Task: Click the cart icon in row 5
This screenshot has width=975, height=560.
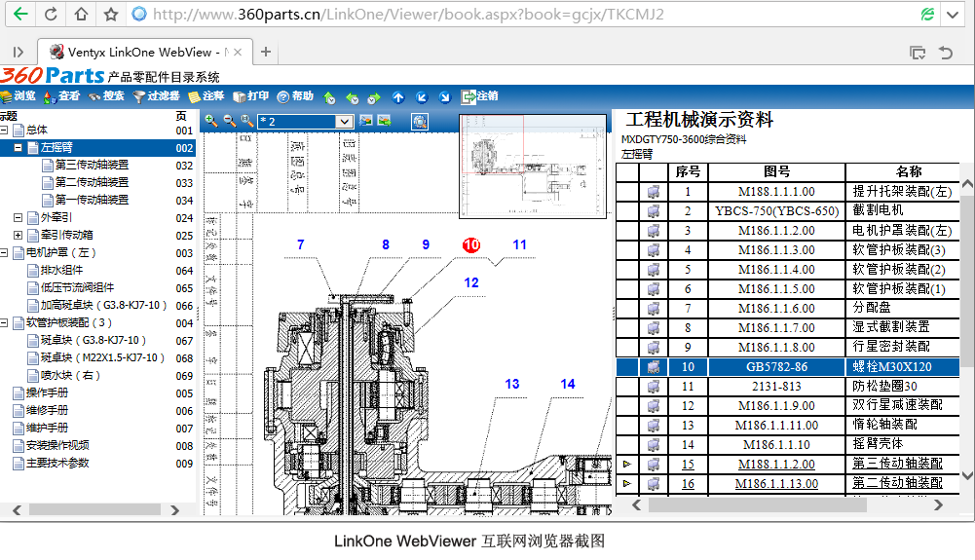Action: pos(653,270)
